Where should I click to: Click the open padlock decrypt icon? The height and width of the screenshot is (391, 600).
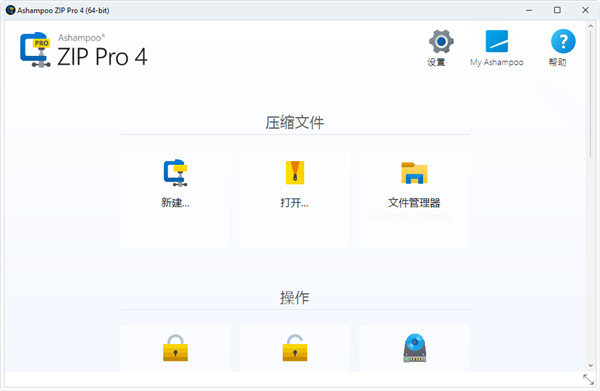point(295,348)
